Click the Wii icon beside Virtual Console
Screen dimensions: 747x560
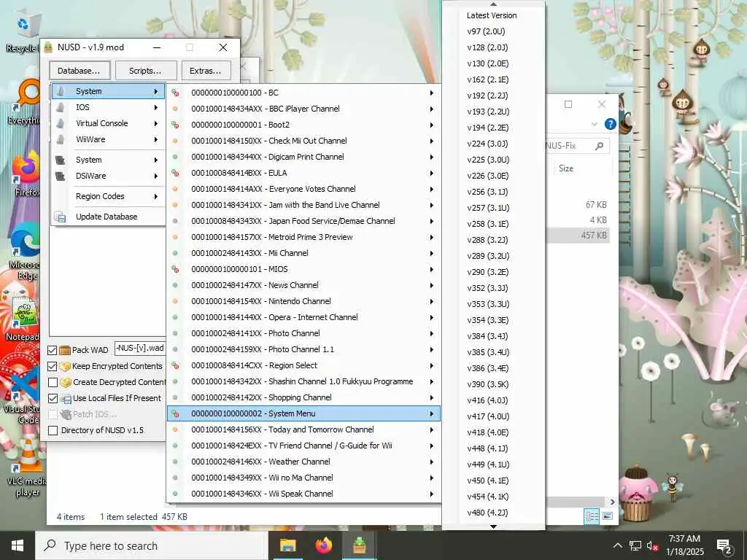point(61,123)
